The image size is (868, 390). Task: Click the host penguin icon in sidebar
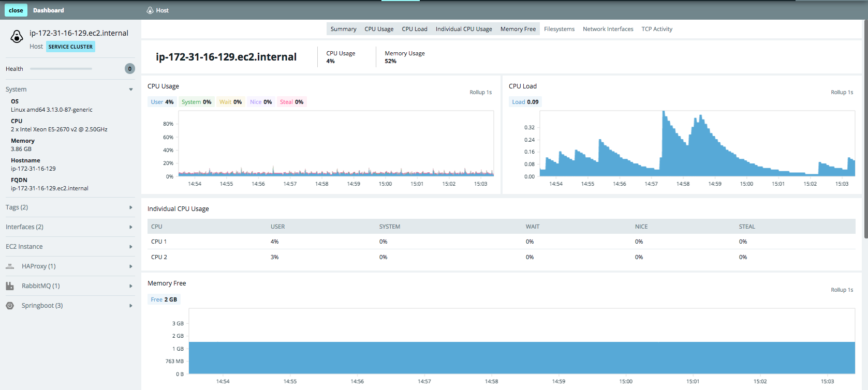(x=17, y=37)
